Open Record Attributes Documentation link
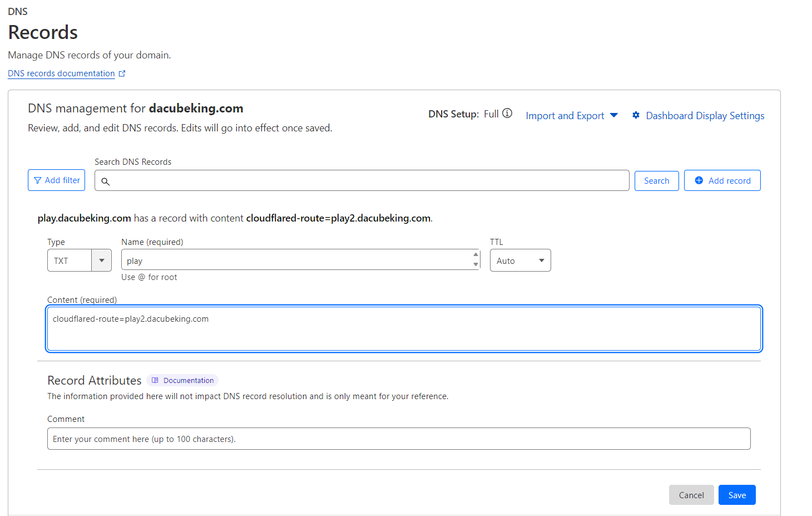 pyautogui.click(x=182, y=380)
